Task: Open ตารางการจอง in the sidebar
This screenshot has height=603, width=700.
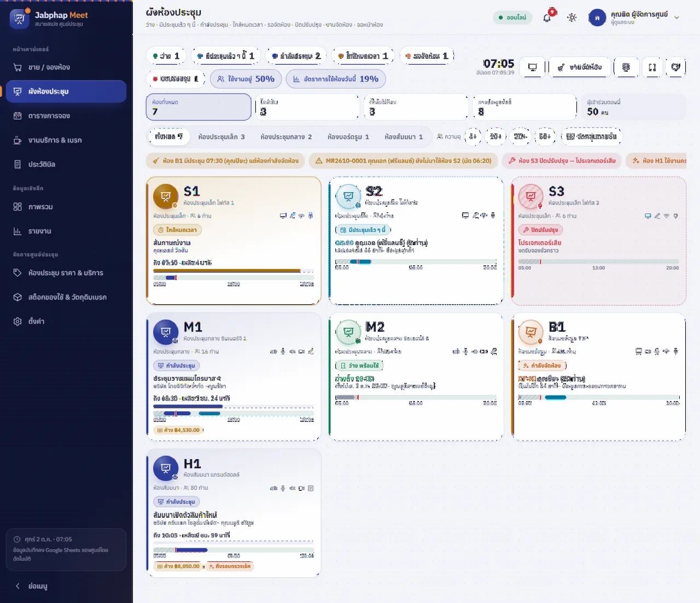Action: point(66,116)
